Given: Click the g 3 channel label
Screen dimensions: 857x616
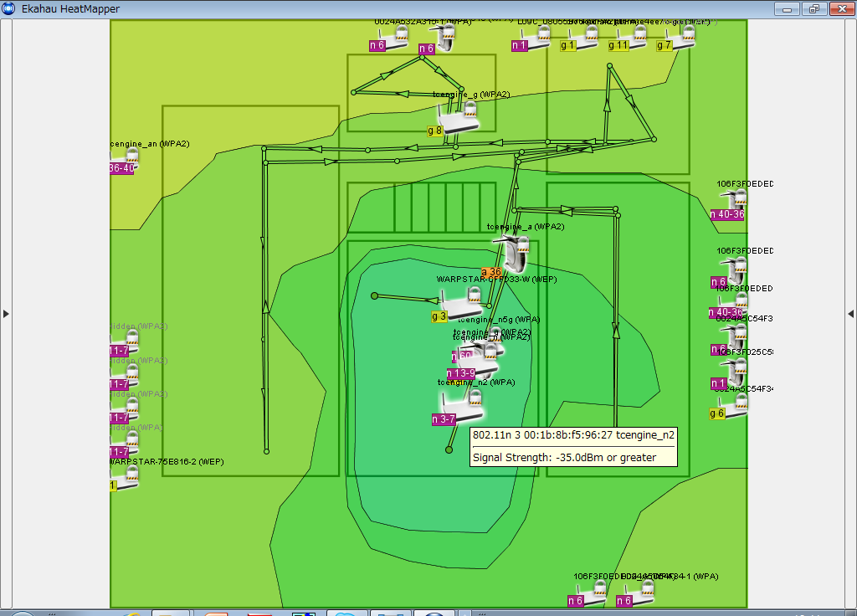Looking at the screenshot, I should click(x=439, y=316).
